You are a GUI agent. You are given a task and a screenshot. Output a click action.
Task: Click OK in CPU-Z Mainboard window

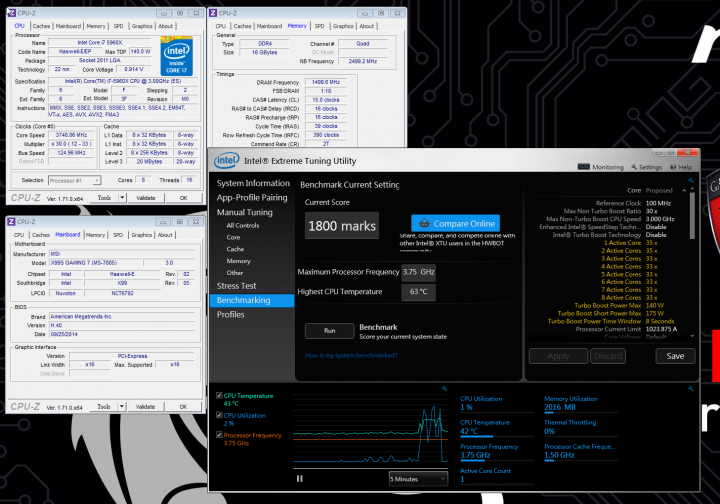pos(183,407)
